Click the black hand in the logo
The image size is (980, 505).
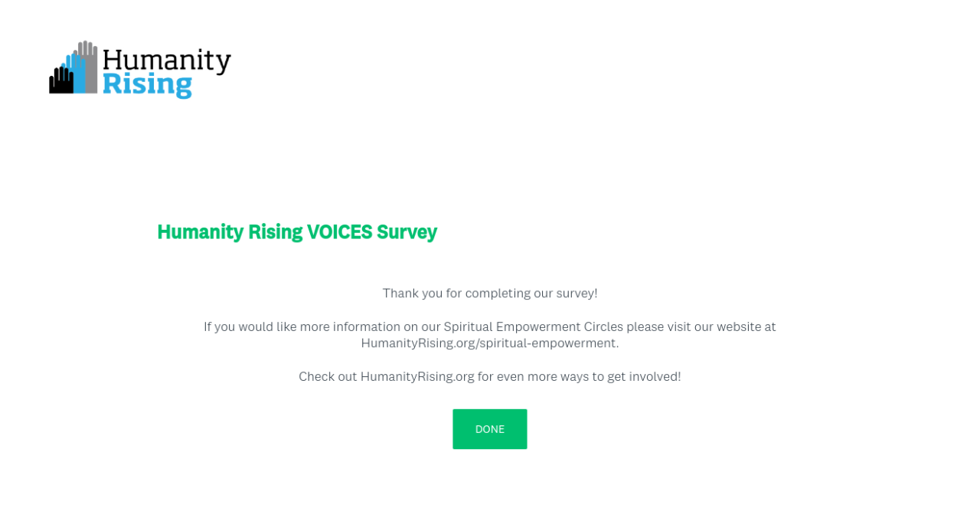(60, 80)
